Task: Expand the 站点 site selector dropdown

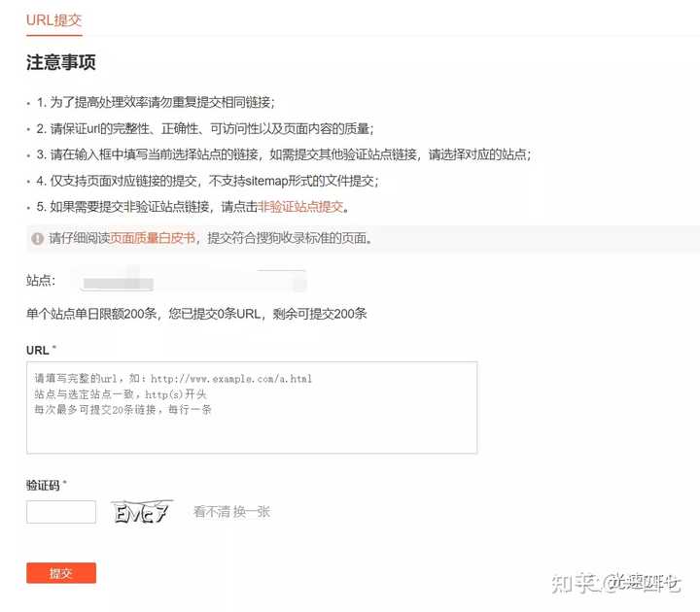Action: click(x=192, y=282)
